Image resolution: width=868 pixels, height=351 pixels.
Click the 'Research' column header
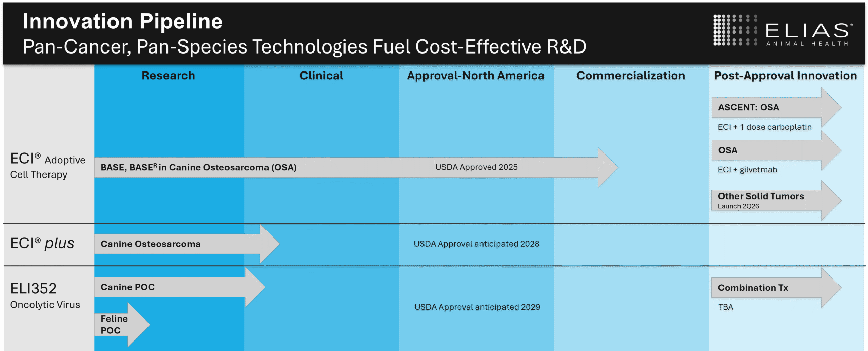(168, 76)
